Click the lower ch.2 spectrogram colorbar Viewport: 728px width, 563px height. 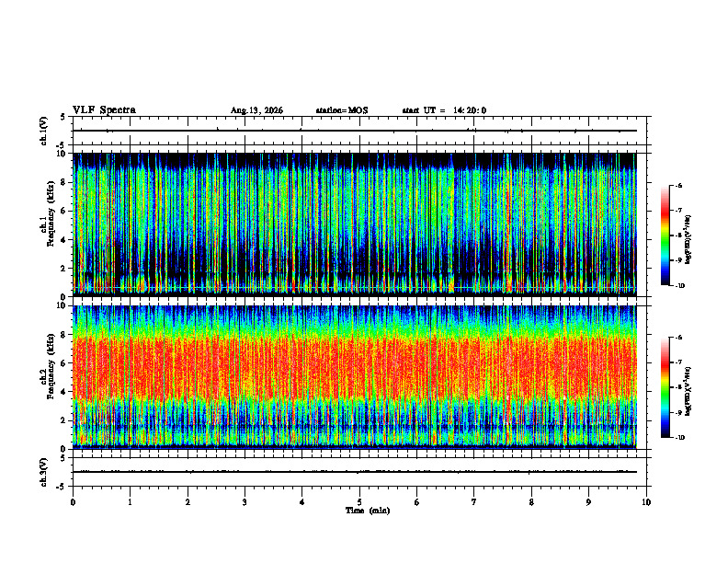pos(665,387)
